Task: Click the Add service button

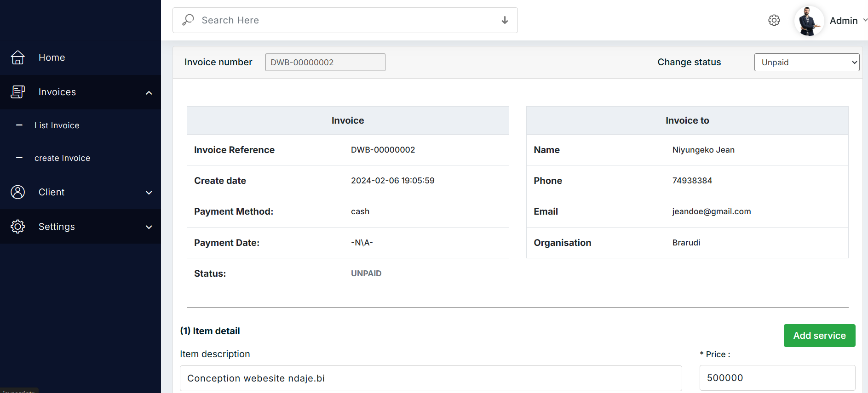Action: pos(819,336)
